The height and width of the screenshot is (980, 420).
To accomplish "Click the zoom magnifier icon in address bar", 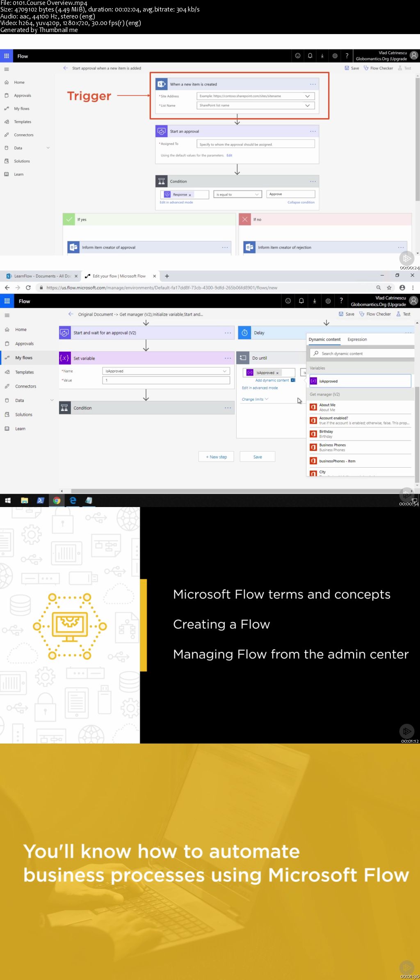I will (379, 288).
